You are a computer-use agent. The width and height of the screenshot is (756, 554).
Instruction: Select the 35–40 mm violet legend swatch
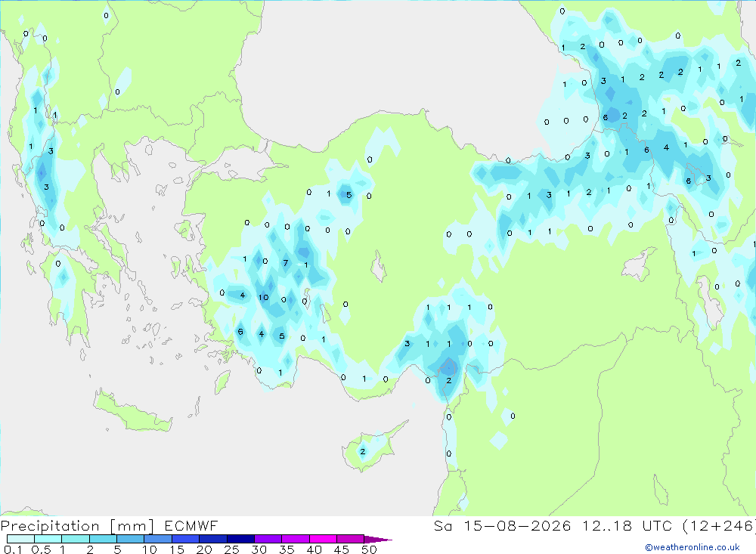pyautogui.click(x=295, y=539)
